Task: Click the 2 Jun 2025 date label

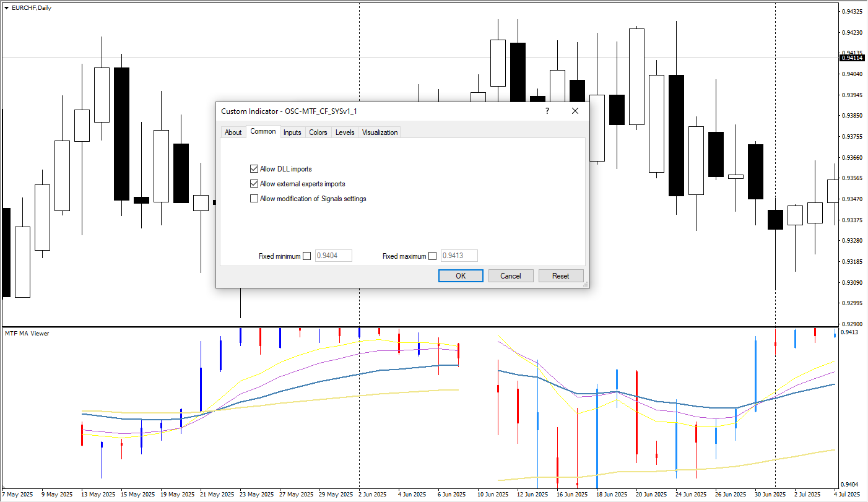Action: click(x=372, y=495)
